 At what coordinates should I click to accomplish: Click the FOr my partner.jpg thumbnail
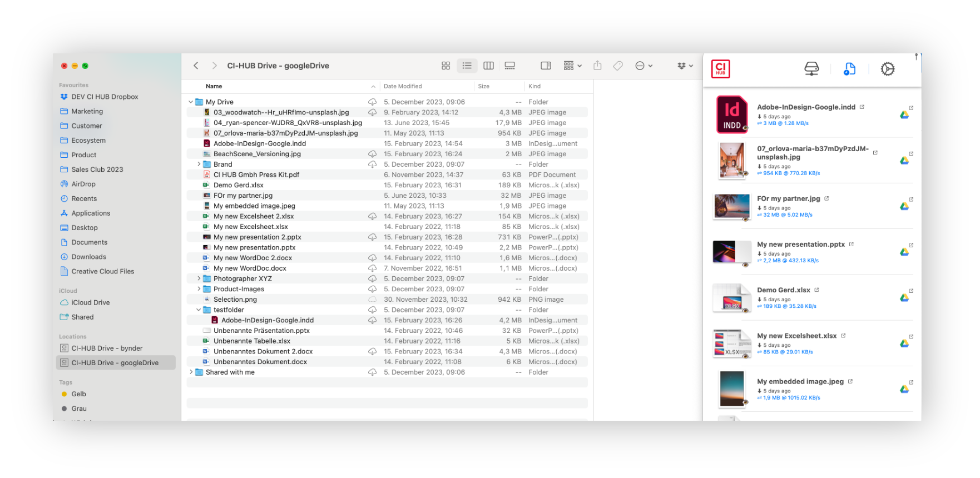click(731, 207)
